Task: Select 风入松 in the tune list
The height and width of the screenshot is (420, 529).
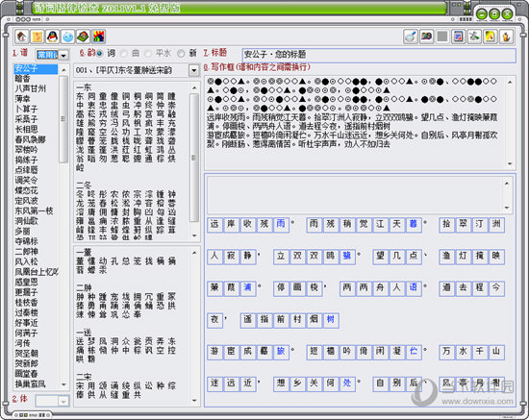Action: [26, 261]
